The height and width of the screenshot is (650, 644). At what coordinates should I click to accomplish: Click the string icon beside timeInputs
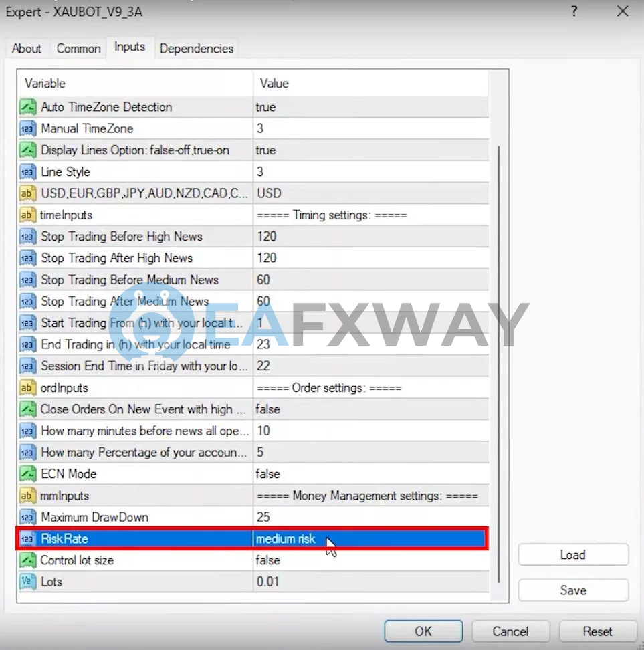[28, 215]
